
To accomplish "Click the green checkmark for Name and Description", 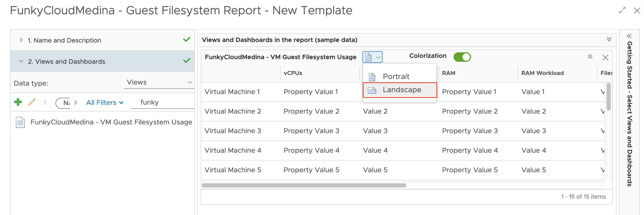I will 187,40.
